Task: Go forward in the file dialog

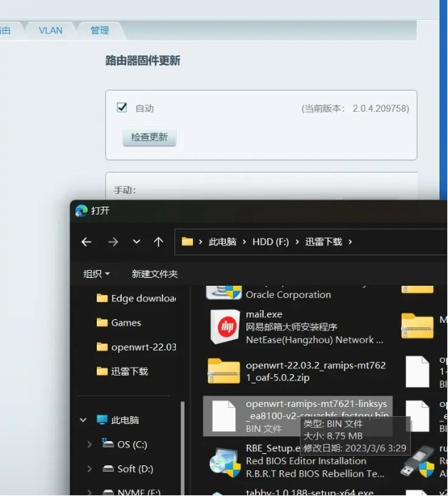Action: tap(113, 242)
